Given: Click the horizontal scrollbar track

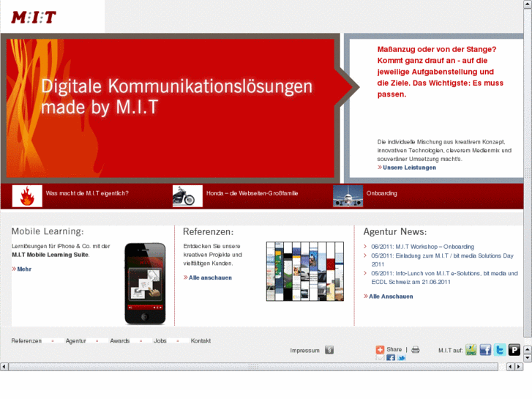Looking at the screenshot, I should 253,367.
